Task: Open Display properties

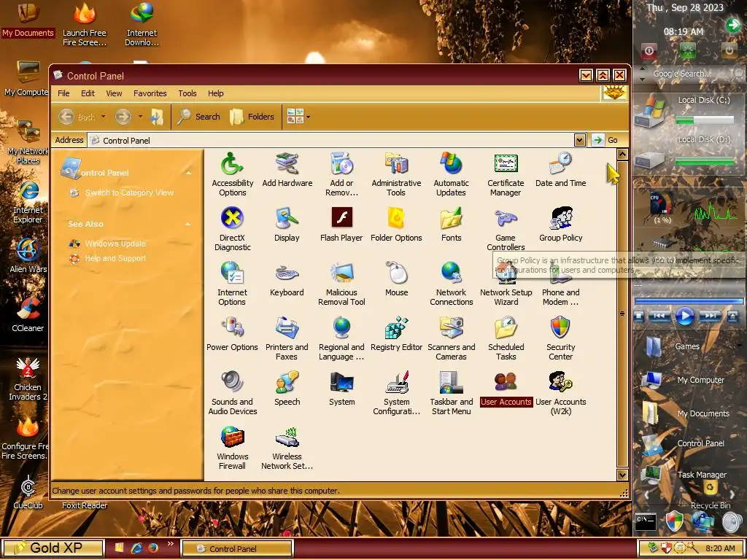Action: pyautogui.click(x=287, y=225)
